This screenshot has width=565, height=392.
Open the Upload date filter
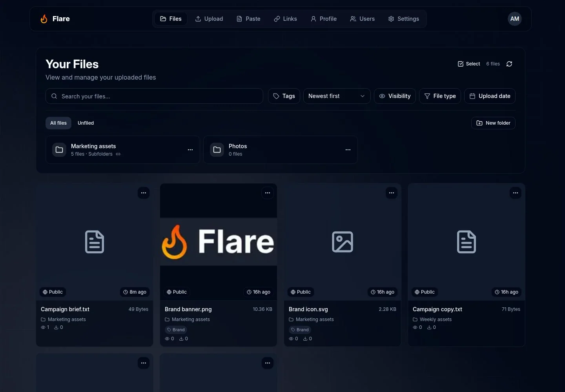click(490, 96)
